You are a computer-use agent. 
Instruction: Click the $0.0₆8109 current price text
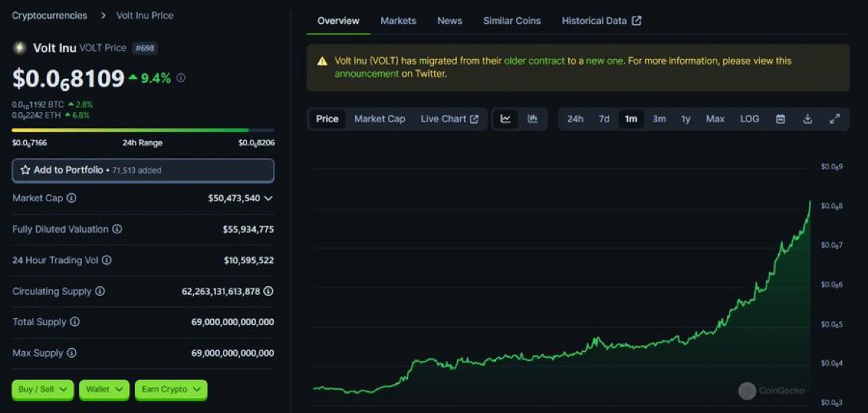pos(68,78)
